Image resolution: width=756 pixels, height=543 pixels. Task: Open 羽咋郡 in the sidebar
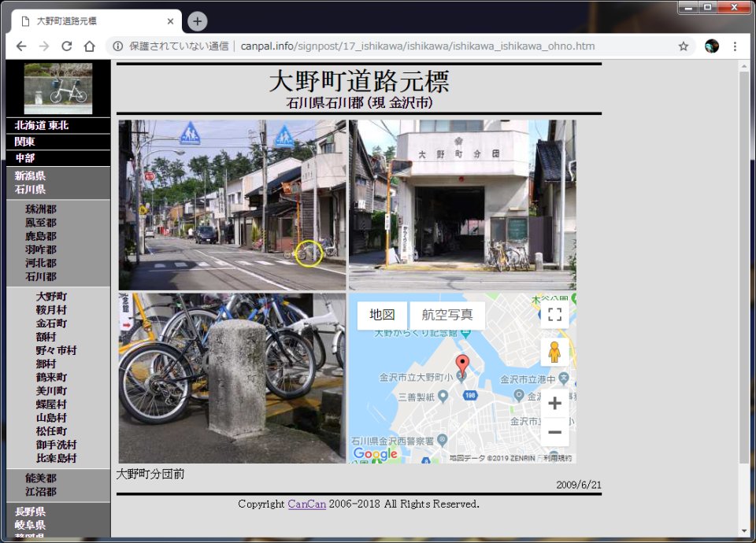[x=40, y=249]
